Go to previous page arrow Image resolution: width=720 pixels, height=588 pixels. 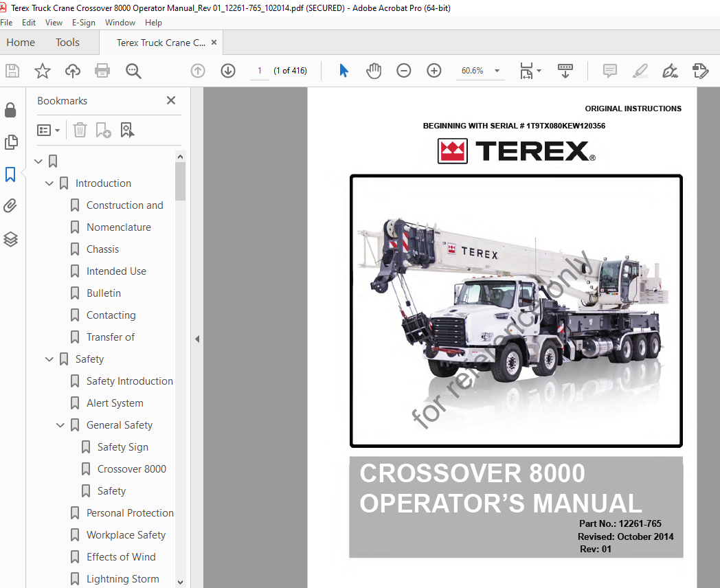point(198,71)
